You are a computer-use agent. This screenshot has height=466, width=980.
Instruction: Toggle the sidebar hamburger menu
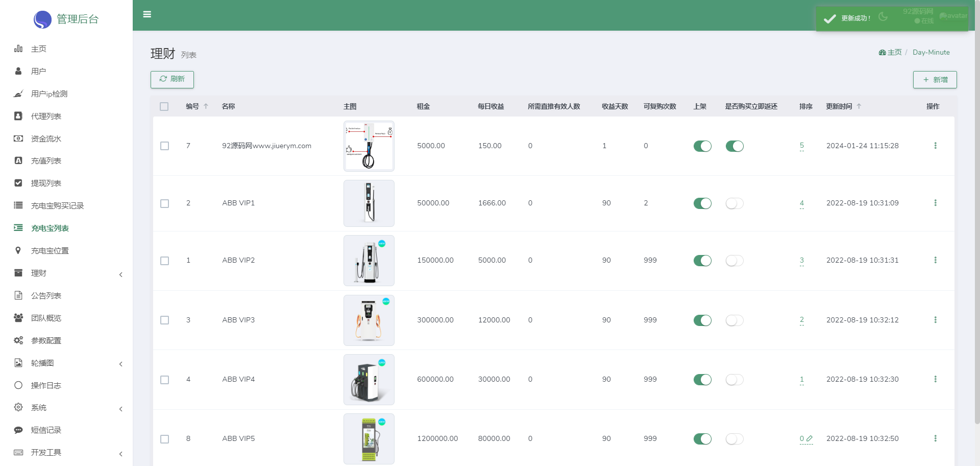coord(147,14)
